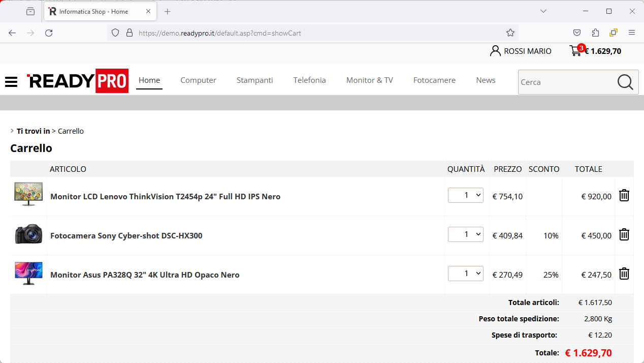Viewport: 644px width, 363px height.
Task: Click the red grand total € 1.629,70
Action: (589, 353)
